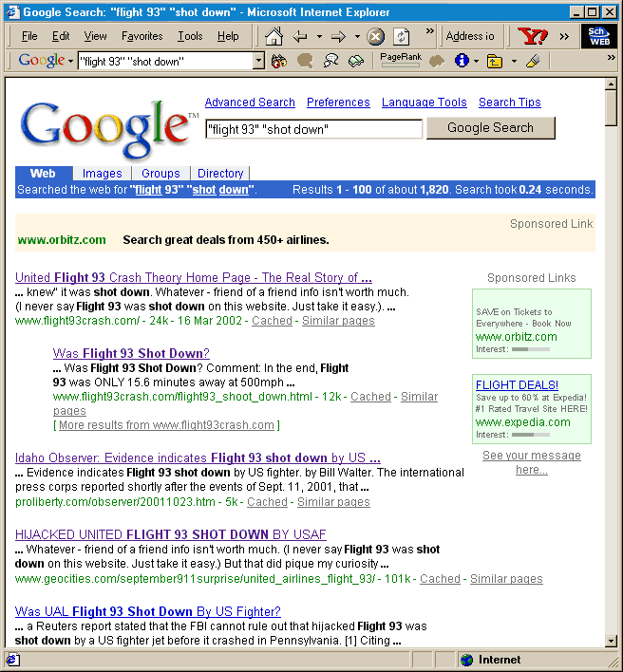623x672 pixels.
Task: Click the green directory book toolbar icon
Action: point(356,62)
